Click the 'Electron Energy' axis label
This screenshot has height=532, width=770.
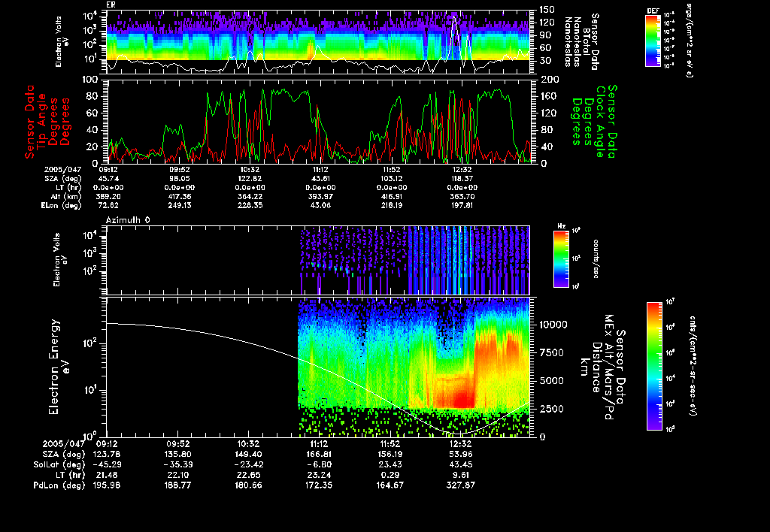click(54, 367)
